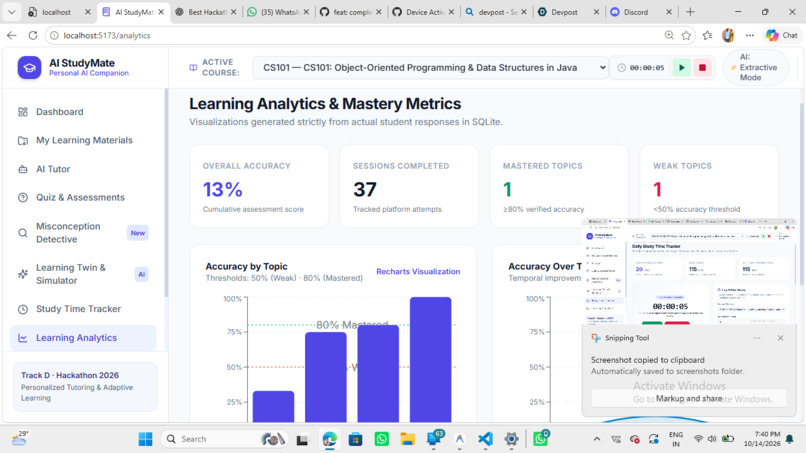Reload the analytics page

pyautogui.click(x=33, y=35)
